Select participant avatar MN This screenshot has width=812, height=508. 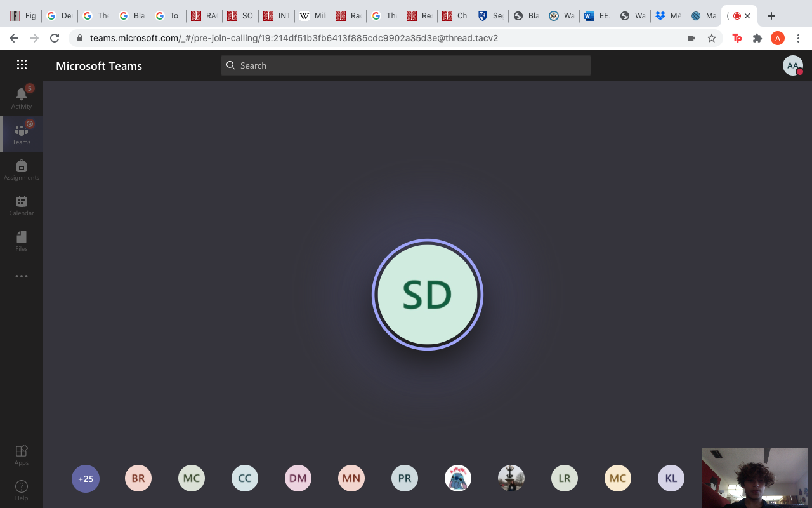pyautogui.click(x=351, y=479)
